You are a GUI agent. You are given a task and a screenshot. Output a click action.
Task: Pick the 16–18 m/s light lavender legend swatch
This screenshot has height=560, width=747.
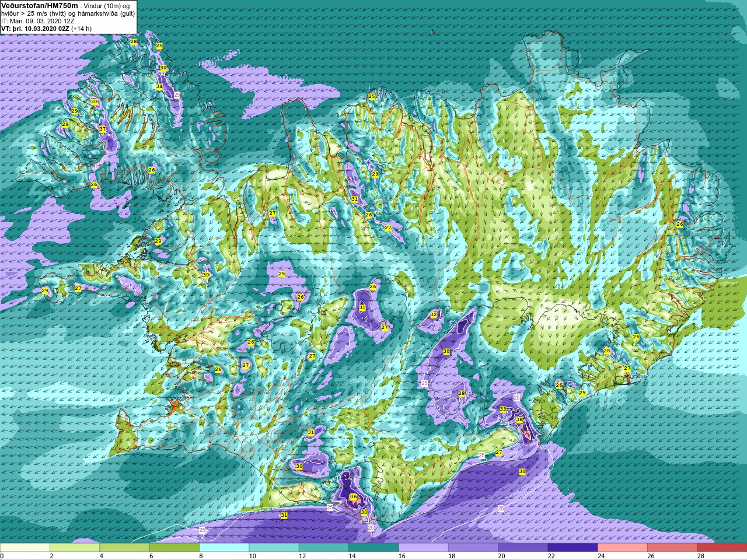(423, 548)
